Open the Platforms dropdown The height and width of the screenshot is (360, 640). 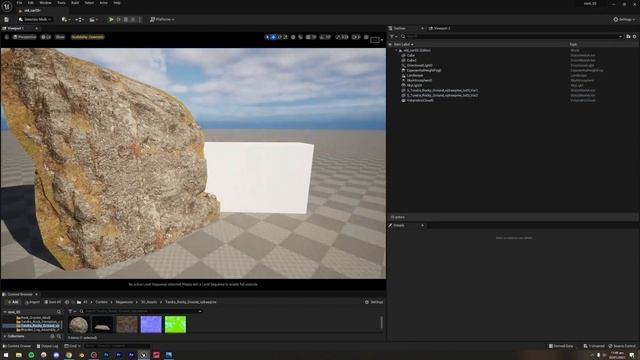point(162,19)
